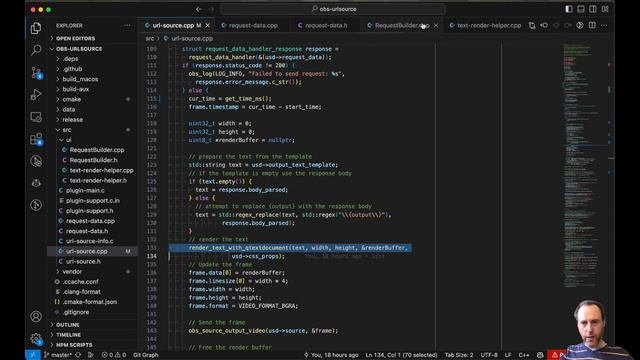Select the C++ language mode
The height and width of the screenshot is (360, 640).
(524, 355)
